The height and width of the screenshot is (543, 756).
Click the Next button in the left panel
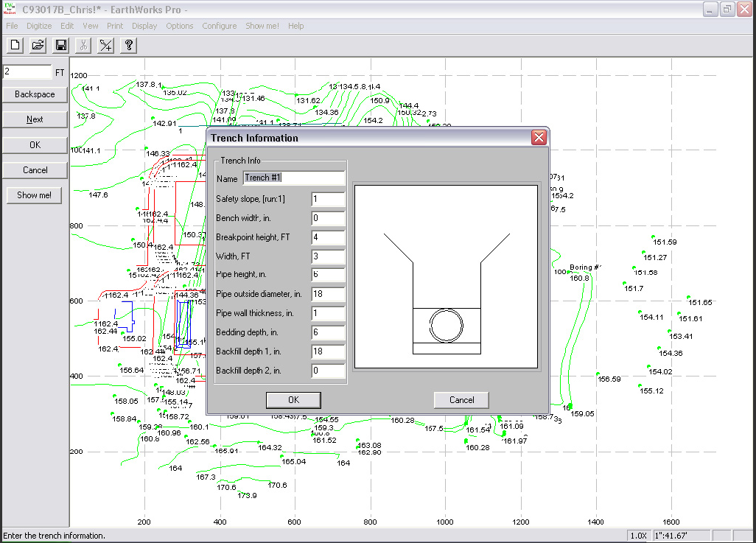[35, 119]
